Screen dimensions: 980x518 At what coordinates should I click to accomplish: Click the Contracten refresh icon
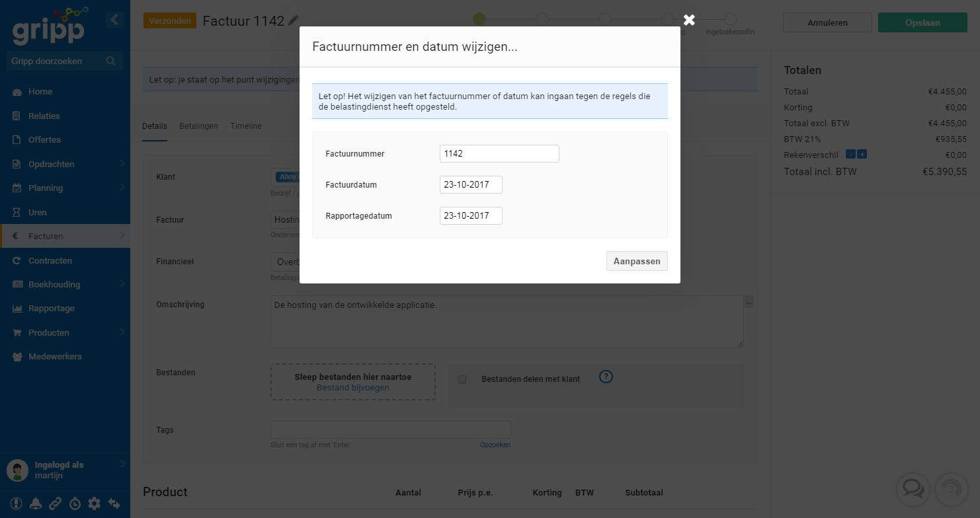(x=17, y=260)
